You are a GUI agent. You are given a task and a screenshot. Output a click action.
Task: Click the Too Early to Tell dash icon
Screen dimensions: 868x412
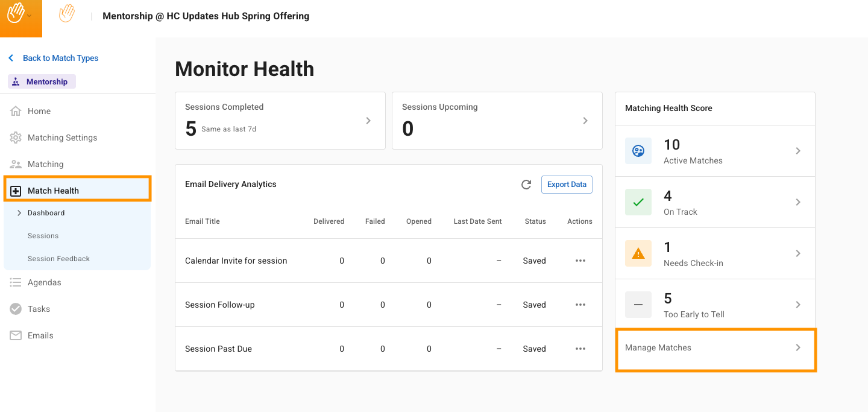coord(638,305)
